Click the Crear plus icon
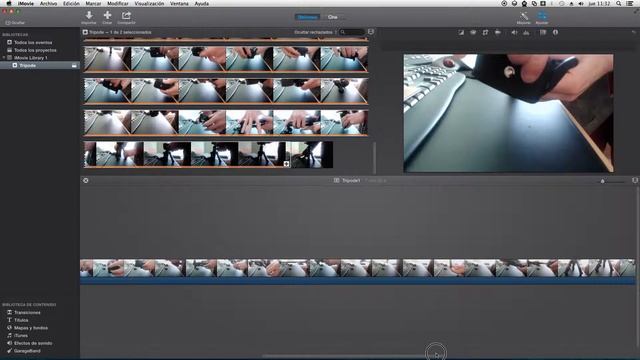 click(x=107, y=16)
